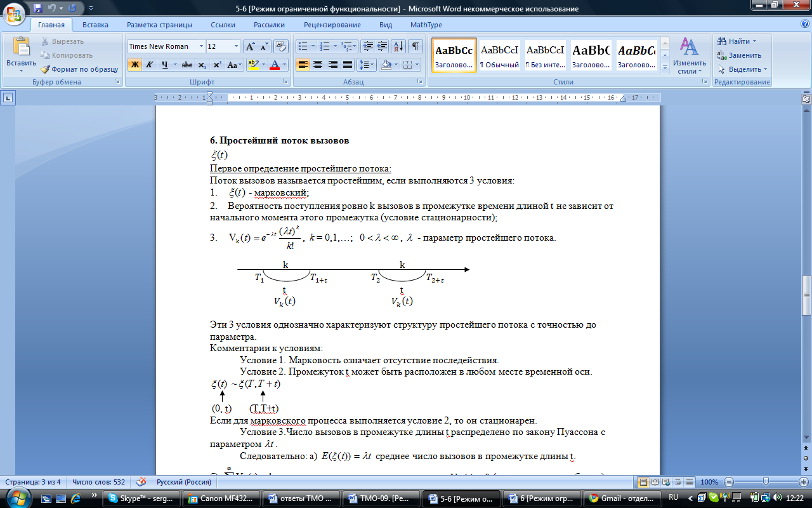Align text left
Screen dimensions: 812x508
[303, 65]
